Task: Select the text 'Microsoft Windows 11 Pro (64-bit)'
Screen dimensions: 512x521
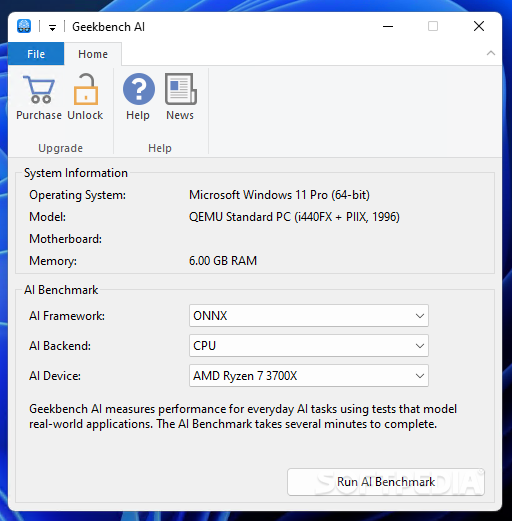Action: [x=279, y=195]
